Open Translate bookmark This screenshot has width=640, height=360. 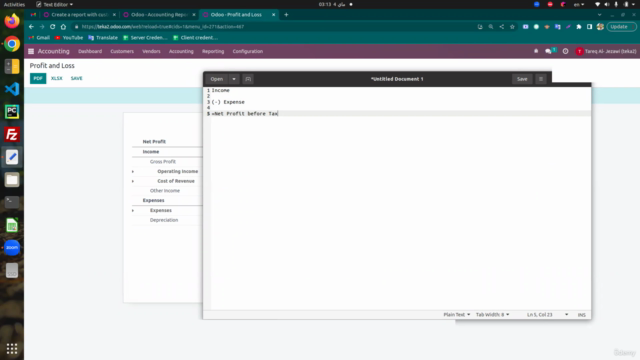(x=103, y=38)
